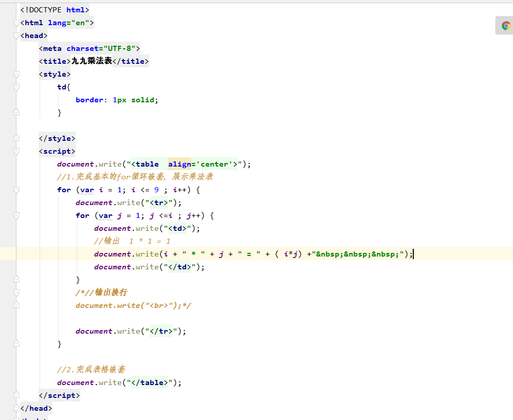Click the charset attribute in meta tag
513x420 pixels.
(x=82, y=48)
